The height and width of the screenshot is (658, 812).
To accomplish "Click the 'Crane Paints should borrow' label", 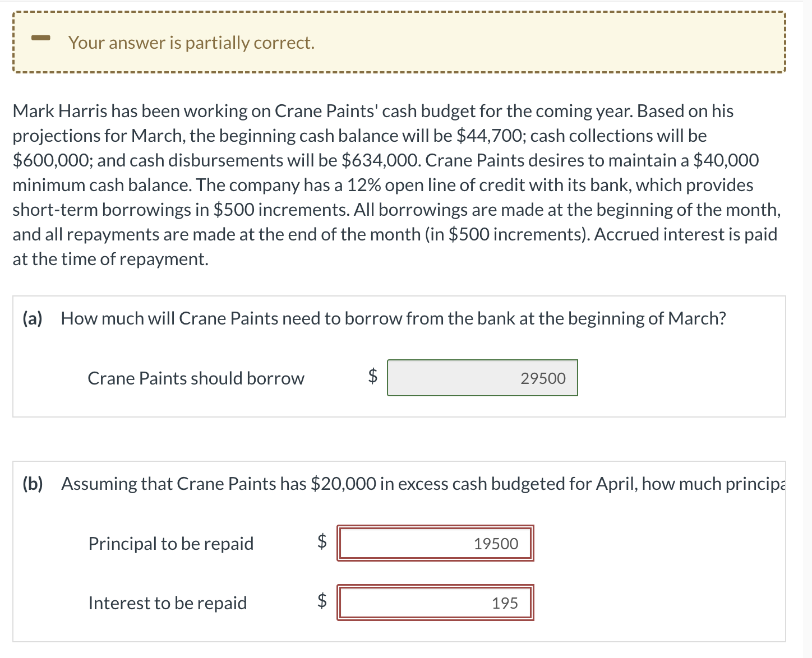I will pos(196,378).
